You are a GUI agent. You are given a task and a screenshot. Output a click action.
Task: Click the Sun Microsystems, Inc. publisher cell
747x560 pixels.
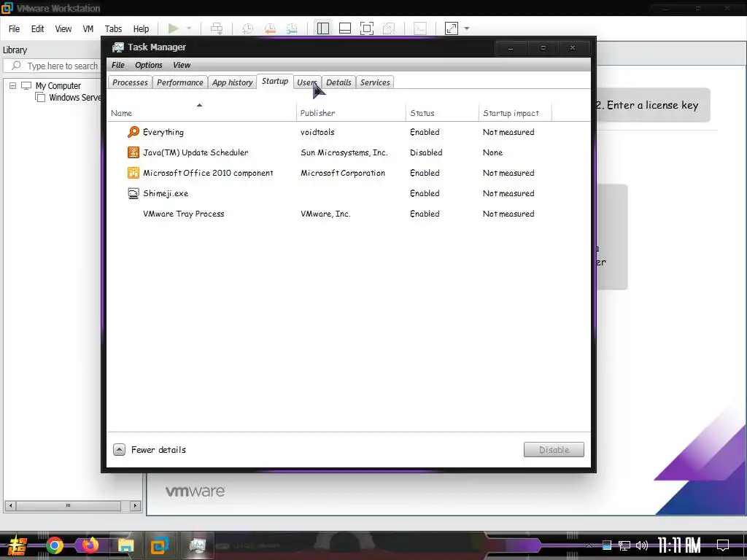click(x=344, y=153)
